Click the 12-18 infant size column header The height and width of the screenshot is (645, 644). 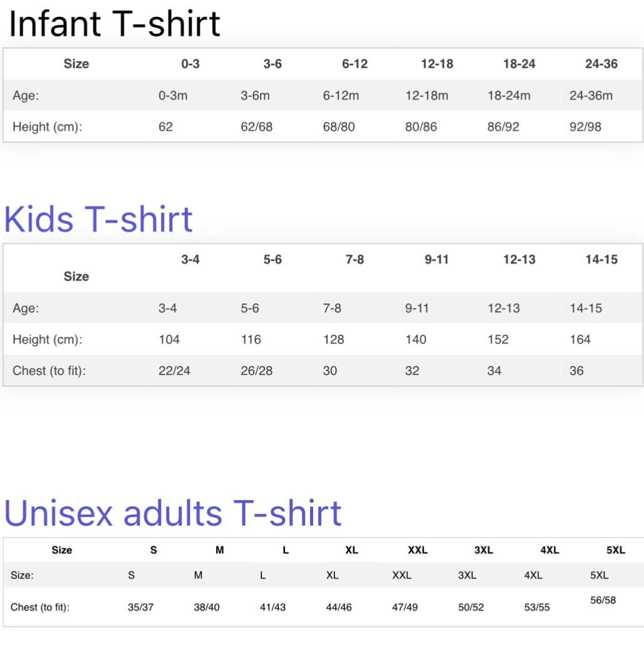[437, 64]
